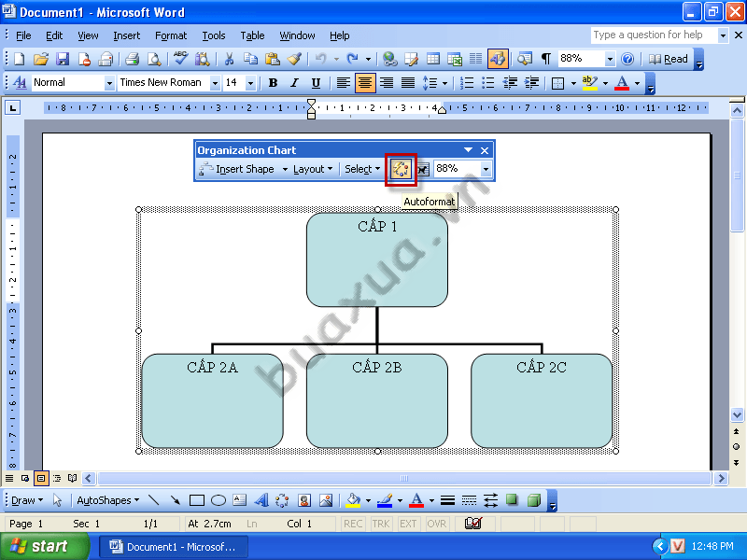
Task: Toggle Align Left
Action: coord(343,83)
